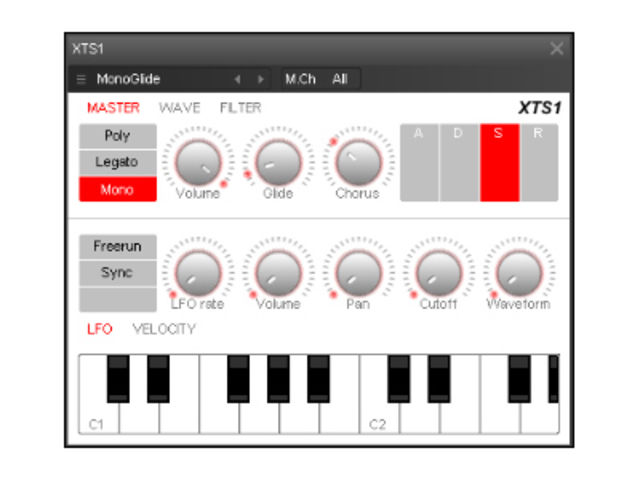Play the C2 piano key

coord(380,418)
